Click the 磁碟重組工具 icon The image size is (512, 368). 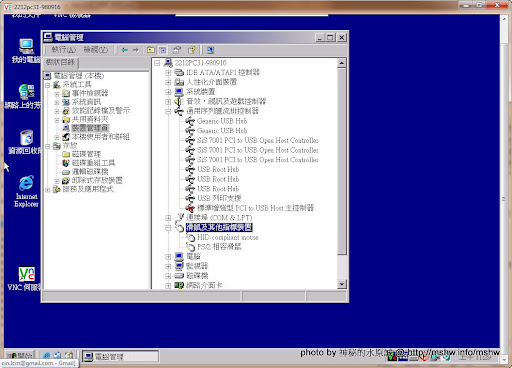(x=66, y=163)
